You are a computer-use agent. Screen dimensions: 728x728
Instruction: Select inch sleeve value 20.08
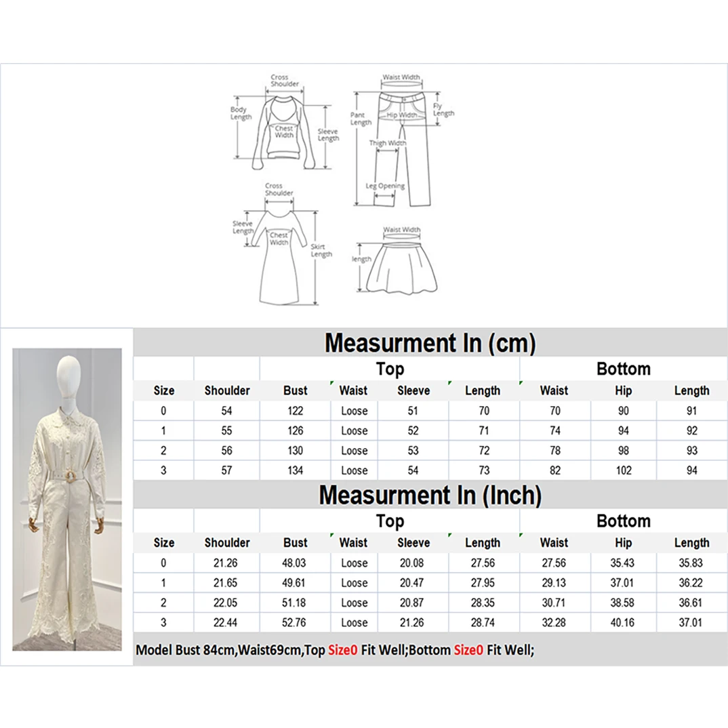tap(412, 563)
